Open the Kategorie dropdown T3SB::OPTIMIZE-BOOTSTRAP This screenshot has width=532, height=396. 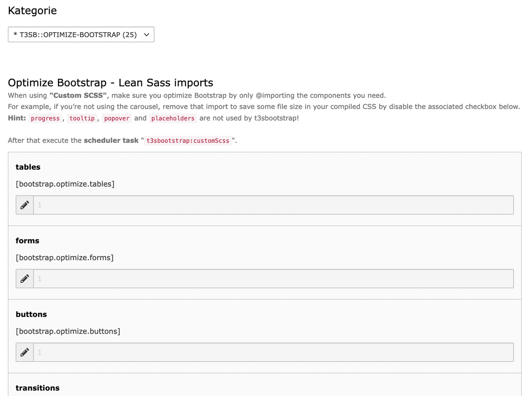(81, 35)
